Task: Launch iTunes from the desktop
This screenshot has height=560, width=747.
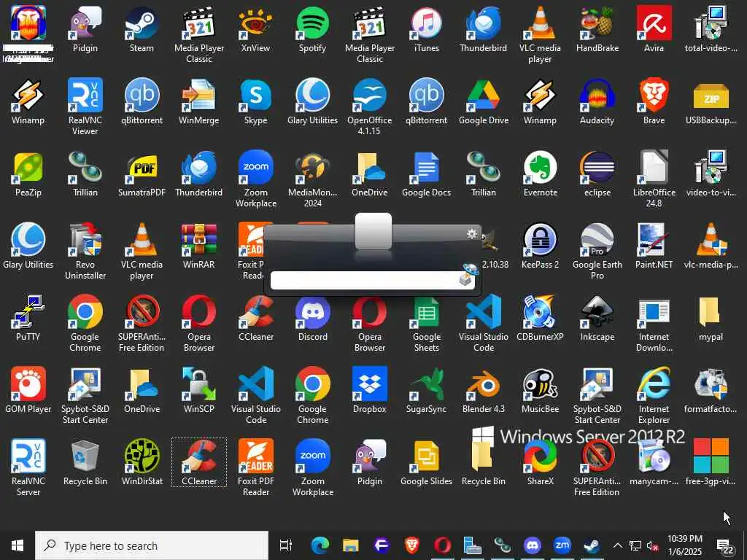Action: coord(426,29)
